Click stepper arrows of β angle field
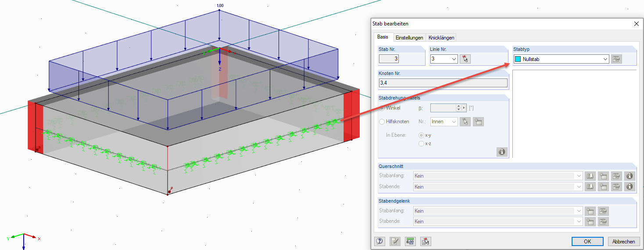 pyautogui.click(x=458, y=108)
